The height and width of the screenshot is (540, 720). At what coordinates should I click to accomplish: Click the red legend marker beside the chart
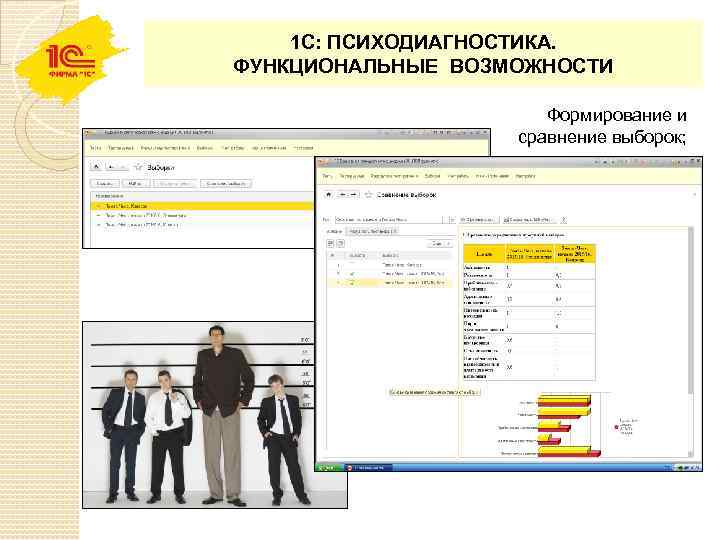617,427
